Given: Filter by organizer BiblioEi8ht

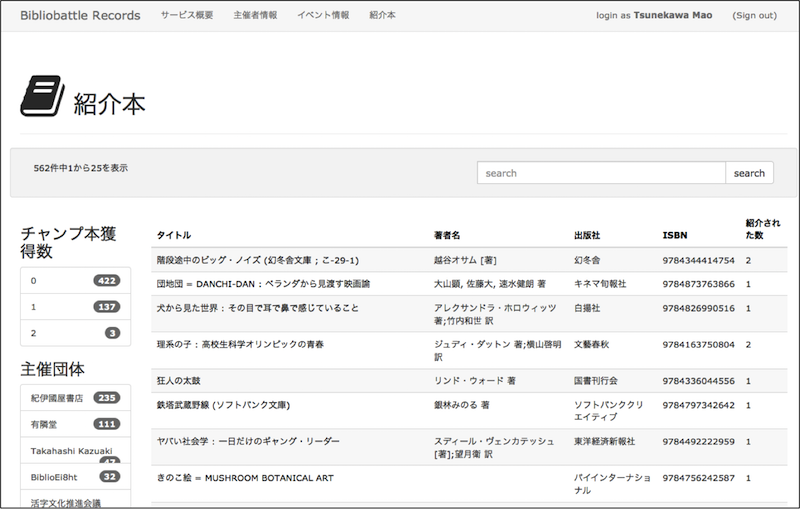Looking at the screenshot, I should (x=76, y=477).
